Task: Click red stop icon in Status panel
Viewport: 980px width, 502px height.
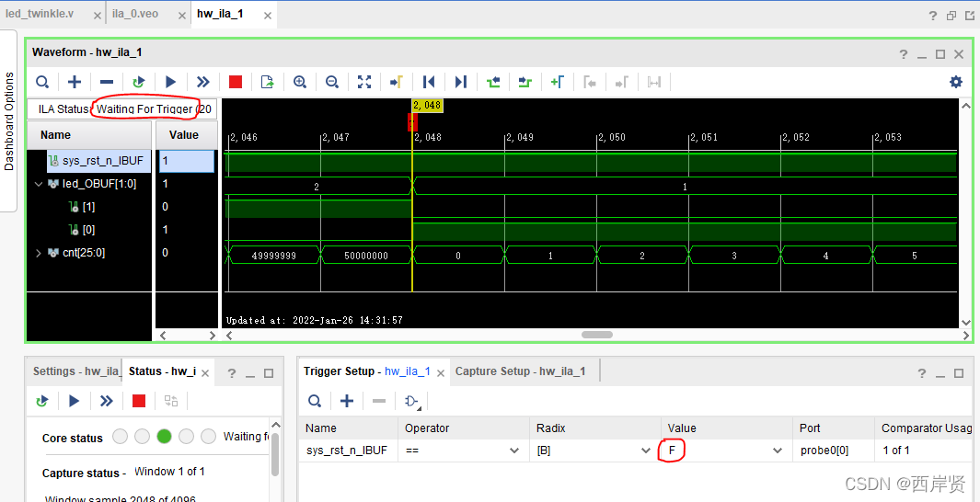Action: pyautogui.click(x=139, y=401)
